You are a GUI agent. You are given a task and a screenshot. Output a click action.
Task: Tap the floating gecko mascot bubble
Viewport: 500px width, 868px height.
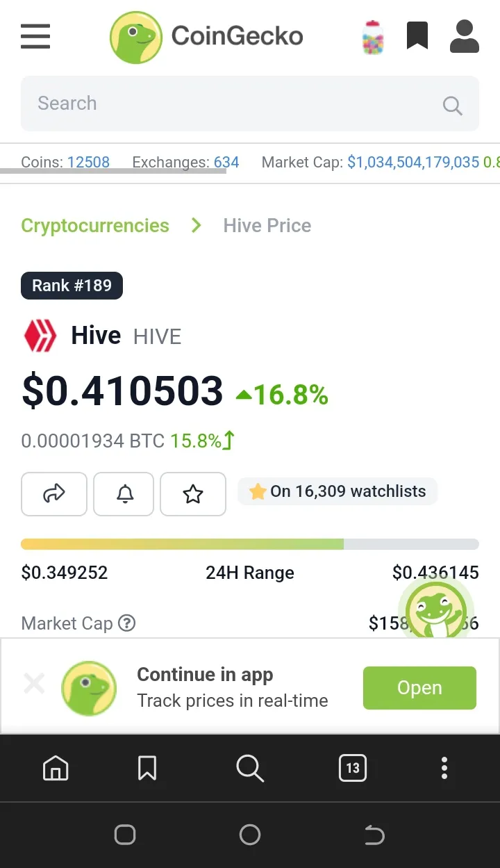pos(436,609)
